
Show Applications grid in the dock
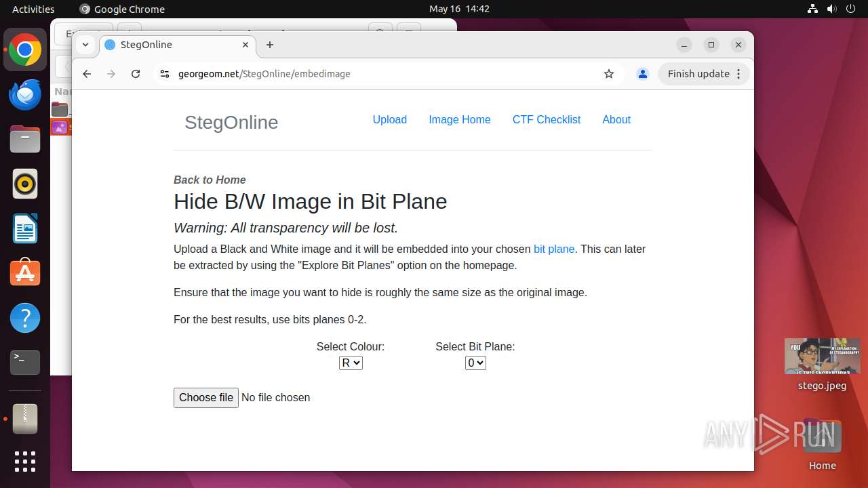click(25, 462)
